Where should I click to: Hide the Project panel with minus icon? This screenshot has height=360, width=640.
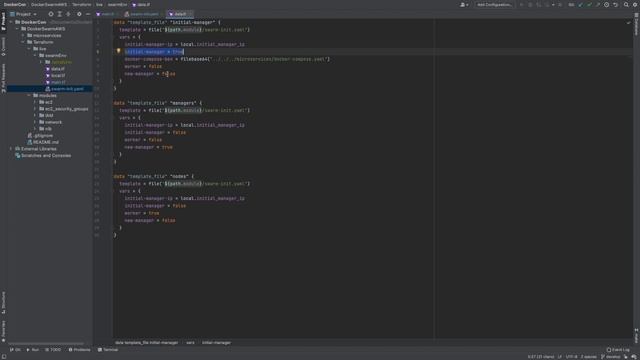[88, 14]
